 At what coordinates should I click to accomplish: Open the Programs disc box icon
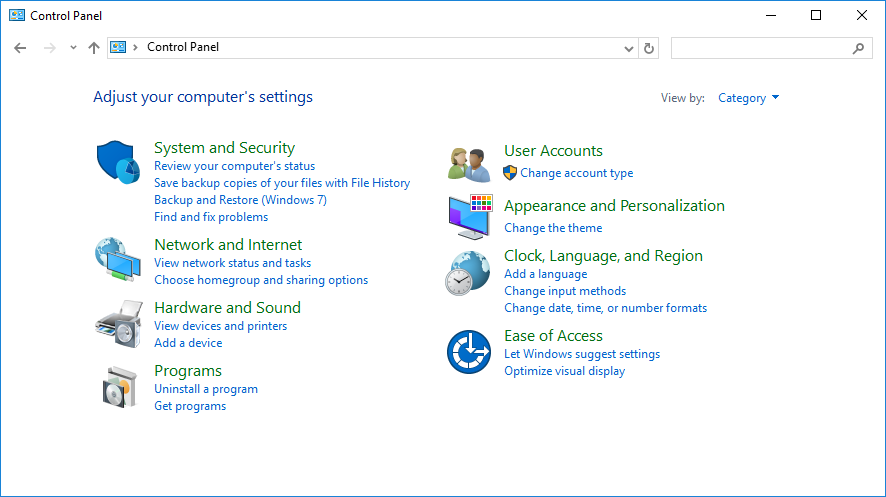pyautogui.click(x=117, y=386)
